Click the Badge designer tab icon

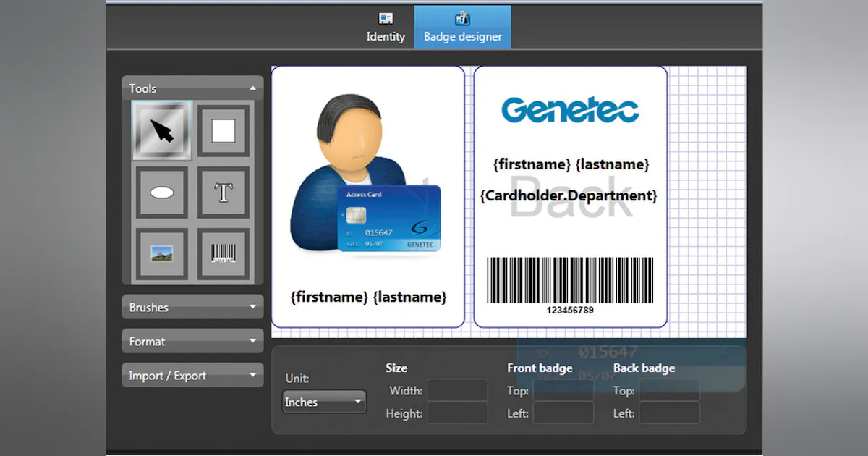[462, 18]
